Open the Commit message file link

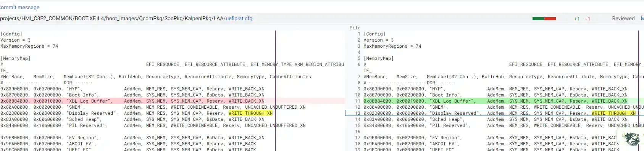(19, 7)
